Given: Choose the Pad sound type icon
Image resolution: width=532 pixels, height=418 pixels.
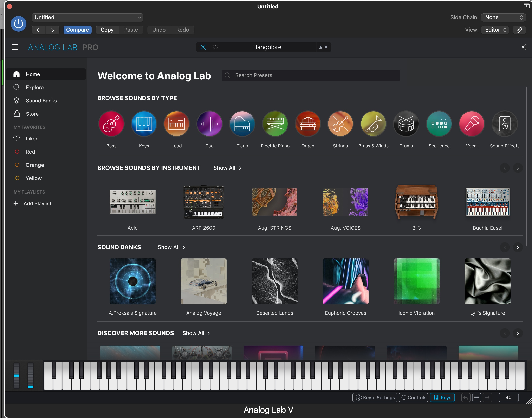Looking at the screenshot, I should pos(209,124).
